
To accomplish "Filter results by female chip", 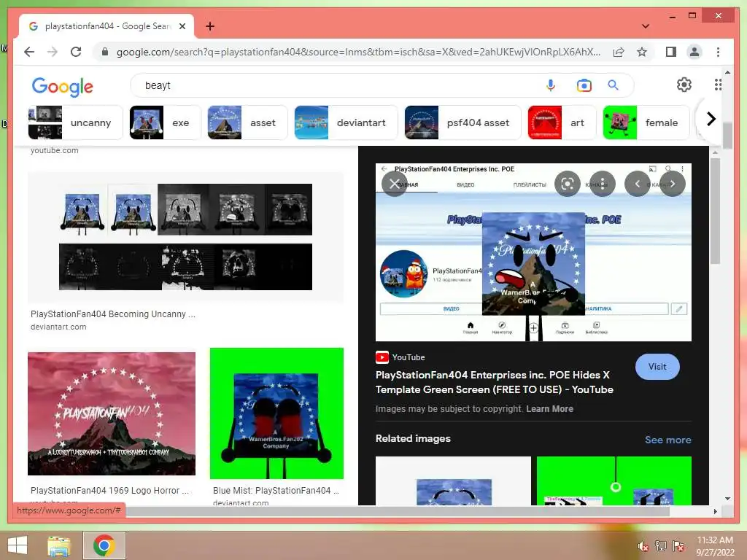I will tap(646, 122).
